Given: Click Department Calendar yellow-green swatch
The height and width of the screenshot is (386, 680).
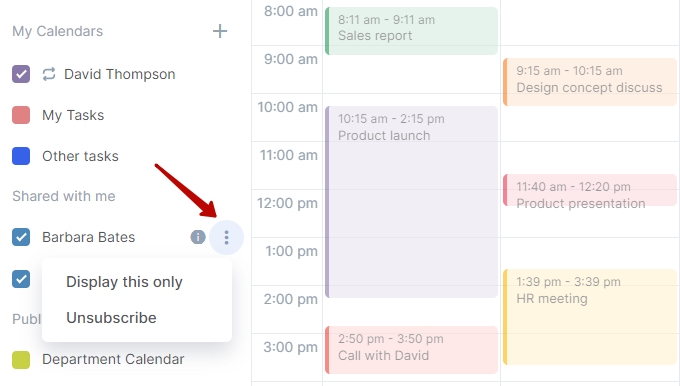Looking at the screenshot, I should [21, 360].
